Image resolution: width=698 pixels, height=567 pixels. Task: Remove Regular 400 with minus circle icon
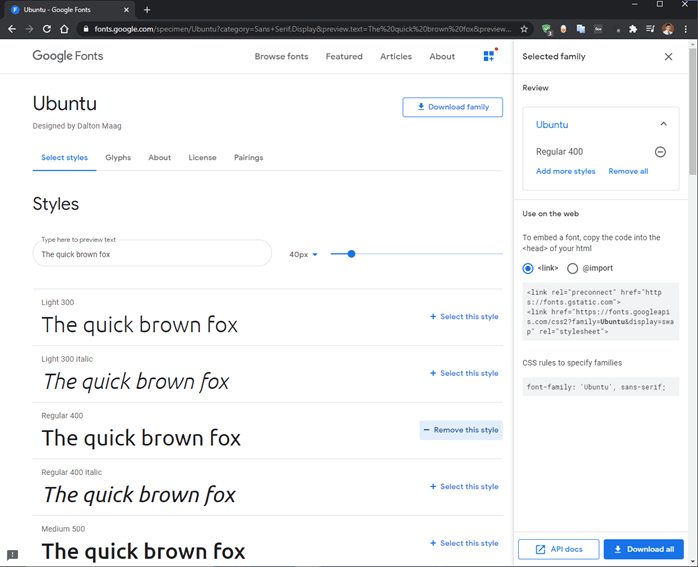pyautogui.click(x=660, y=152)
